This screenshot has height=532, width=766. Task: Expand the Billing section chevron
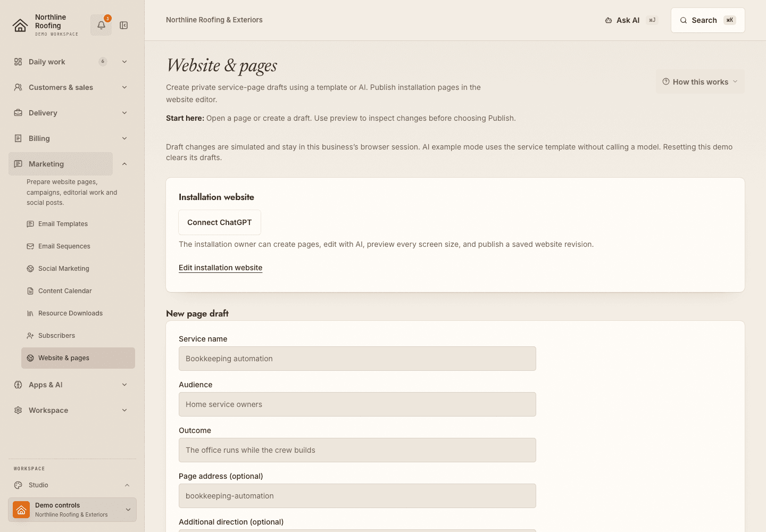point(124,138)
